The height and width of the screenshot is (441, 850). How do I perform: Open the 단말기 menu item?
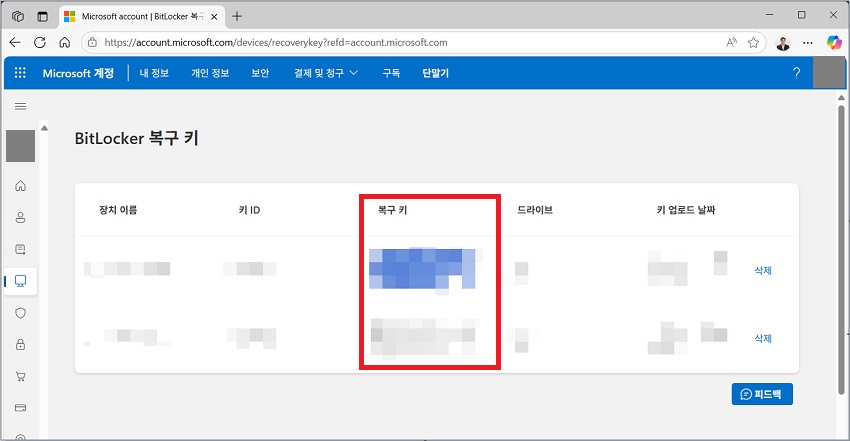point(435,73)
